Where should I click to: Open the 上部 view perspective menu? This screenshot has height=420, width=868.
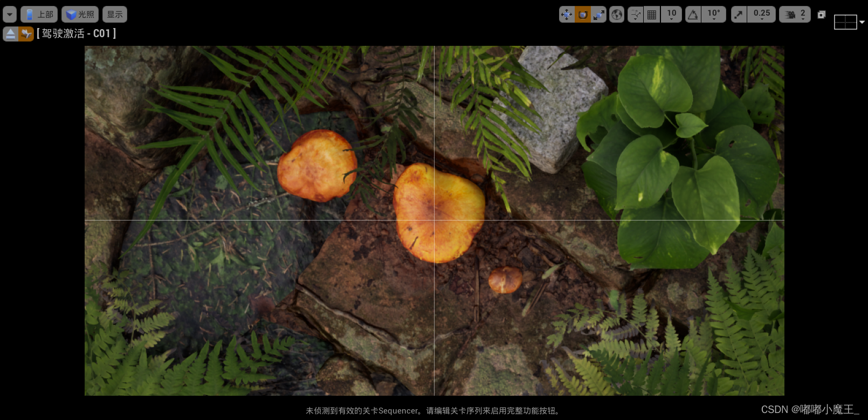(x=39, y=15)
